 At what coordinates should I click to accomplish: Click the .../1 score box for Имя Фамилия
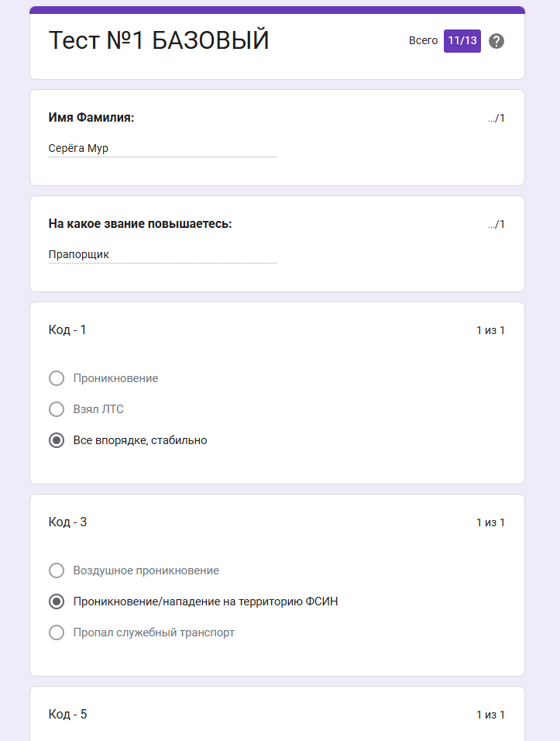495,118
